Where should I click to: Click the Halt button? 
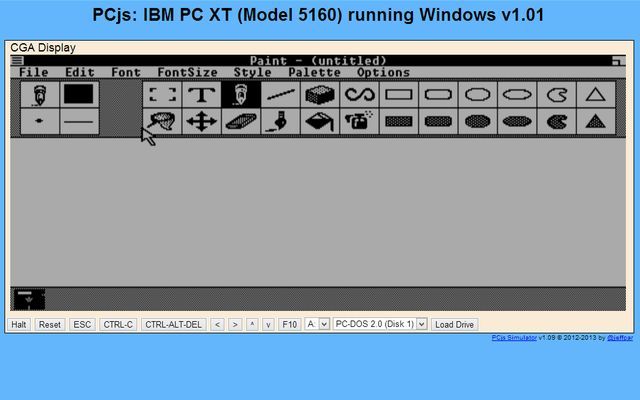click(x=19, y=324)
